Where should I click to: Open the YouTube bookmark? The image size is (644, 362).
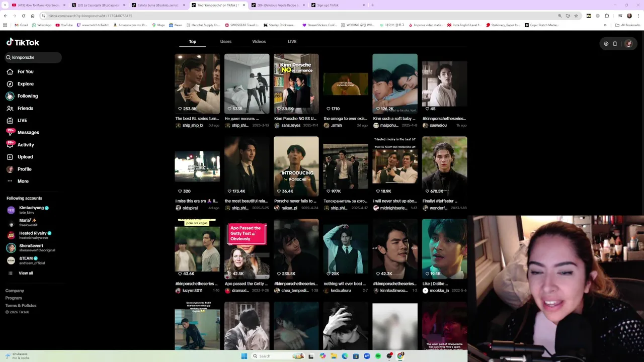[64, 25]
